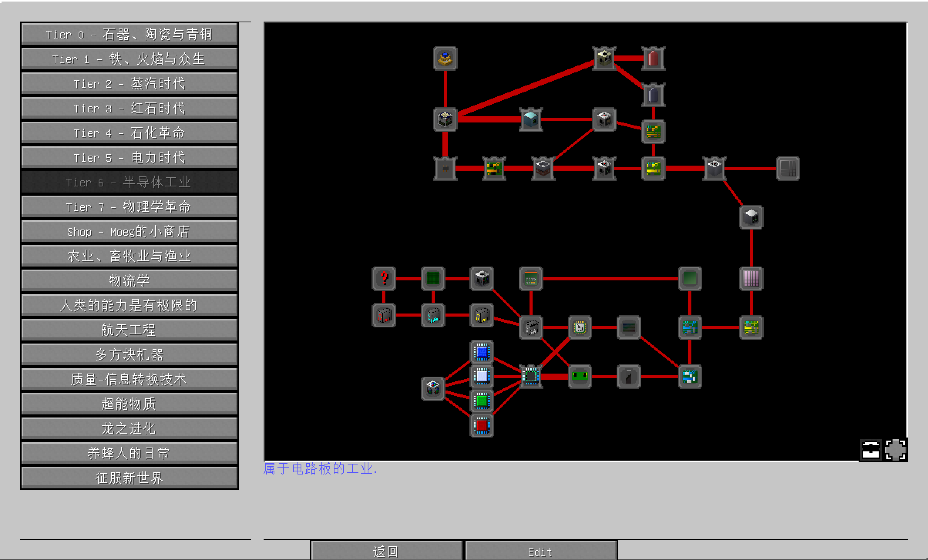Click the red bottle quest icon
Image resolution: width=928 pixels, height=560 pixels.
point(654,59)
